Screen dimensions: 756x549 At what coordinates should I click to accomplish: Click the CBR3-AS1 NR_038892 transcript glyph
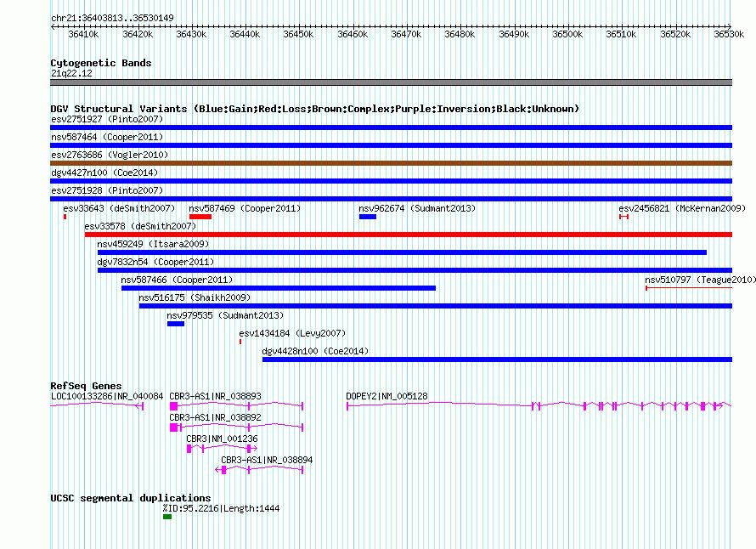(x=237, y=427)
